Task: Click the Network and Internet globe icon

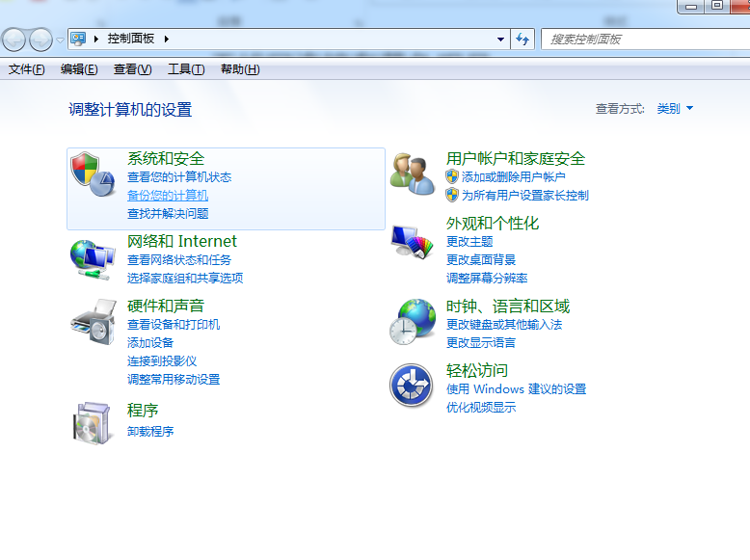Action: (93, 257)
